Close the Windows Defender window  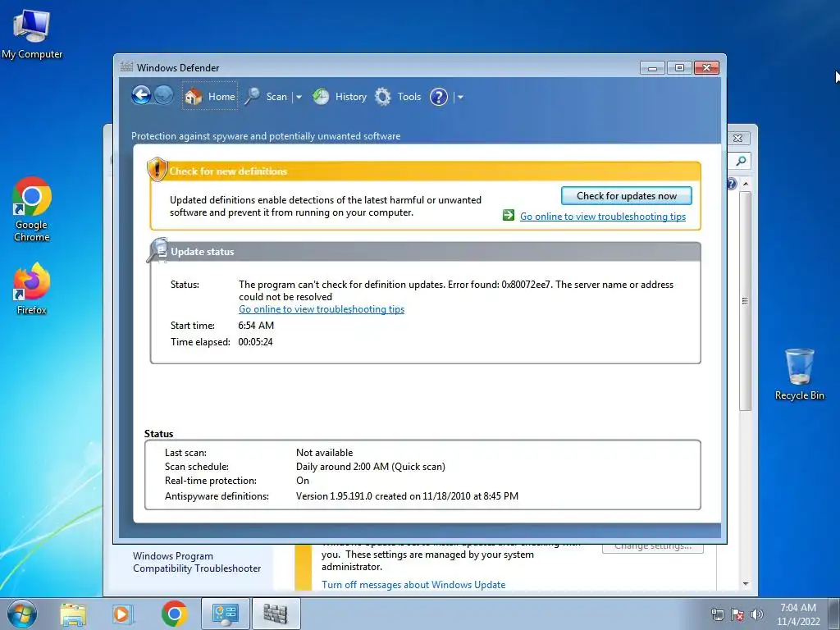(x=706, y=68)
